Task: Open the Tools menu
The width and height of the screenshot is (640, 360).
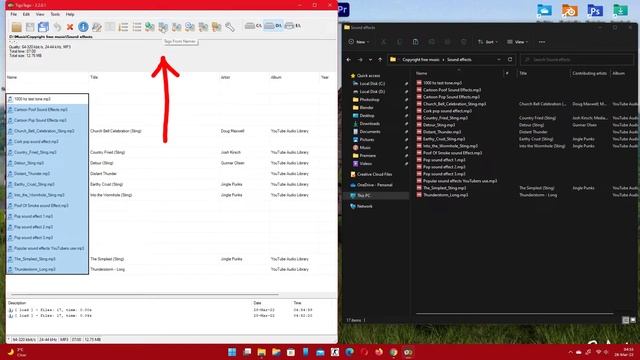Action: (x=55, y=14)
